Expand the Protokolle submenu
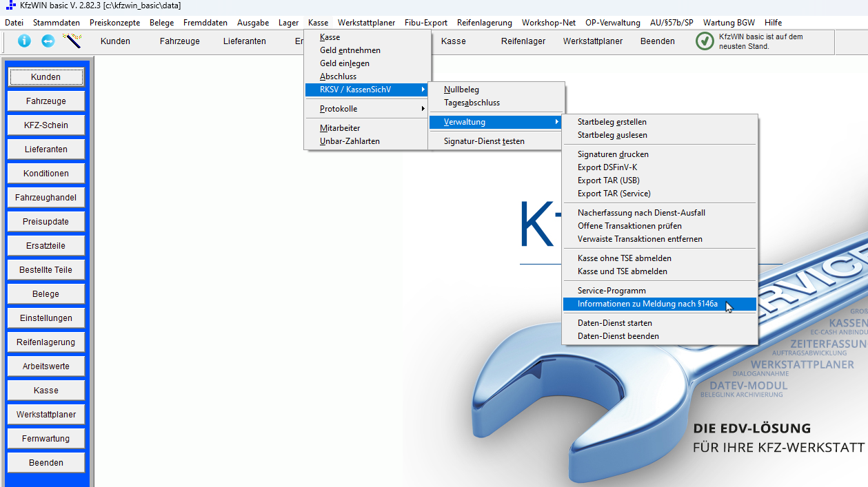Screen dimensions: 868x487 (x=367, y=109)
